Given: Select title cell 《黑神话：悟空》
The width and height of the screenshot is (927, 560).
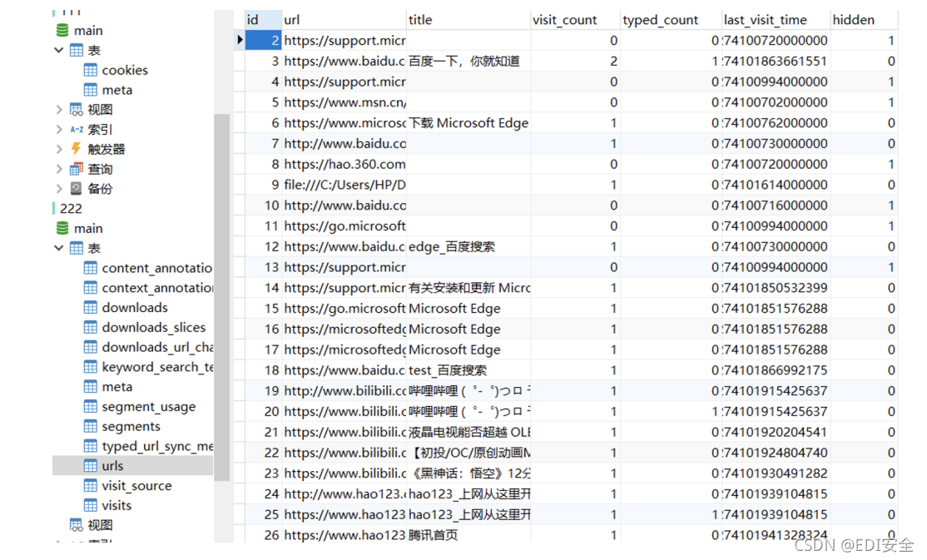Looking at the screenshot, I should [469, 473].
